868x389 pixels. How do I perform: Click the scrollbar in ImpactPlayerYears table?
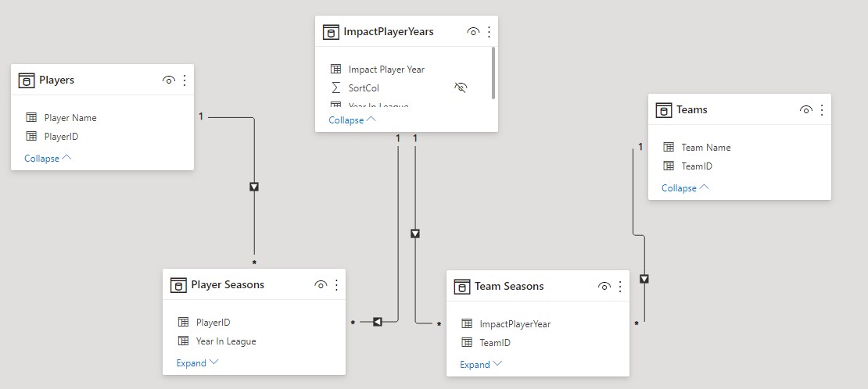point(493,73)
